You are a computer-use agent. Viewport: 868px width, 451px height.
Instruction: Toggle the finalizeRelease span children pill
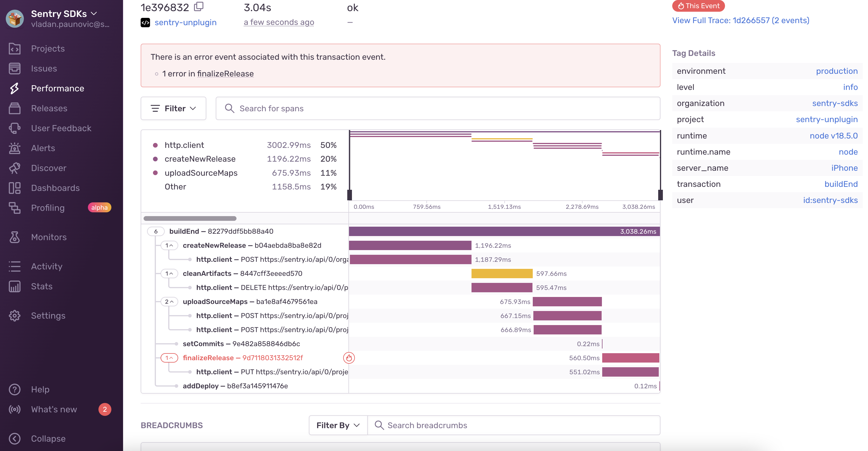(x=169, y=358)
